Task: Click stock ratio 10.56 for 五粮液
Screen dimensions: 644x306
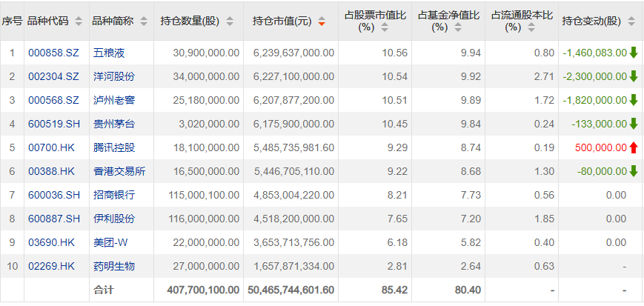Action: click(396, 53)
